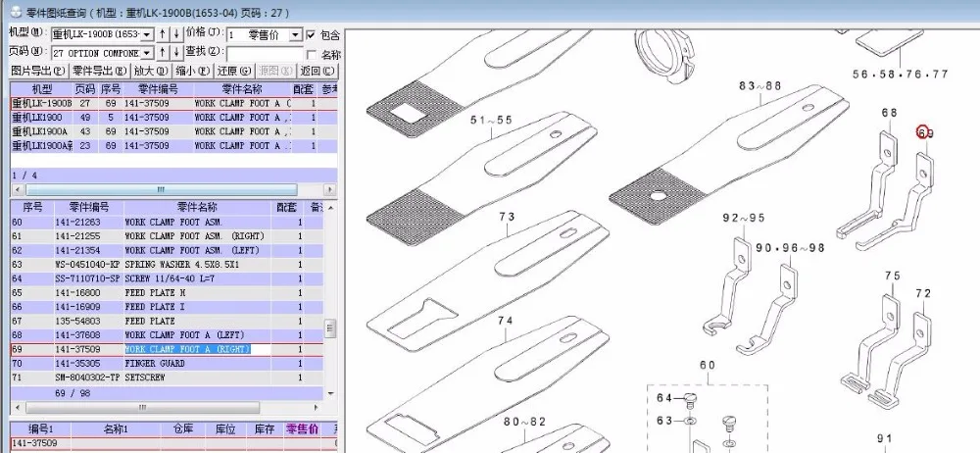This screenshot has width=980, height=453.
Task: Click the 查找 search input field
Action: click(265, 53)
